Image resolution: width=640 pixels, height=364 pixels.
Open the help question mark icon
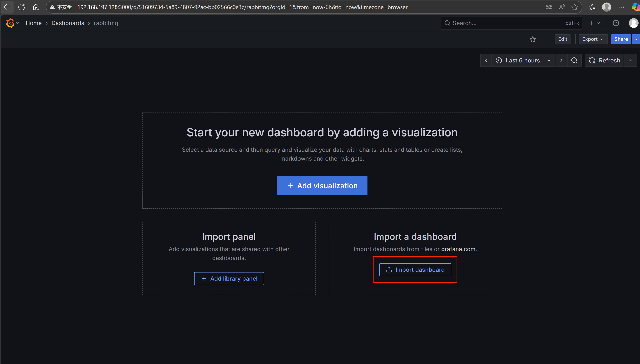(616, 23)
